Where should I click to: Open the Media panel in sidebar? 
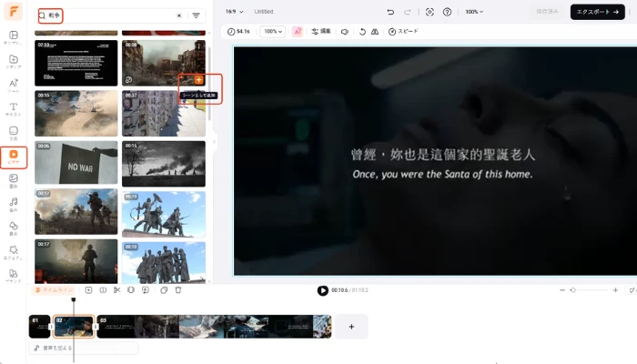pyautogui.click(x=14, y=61)
